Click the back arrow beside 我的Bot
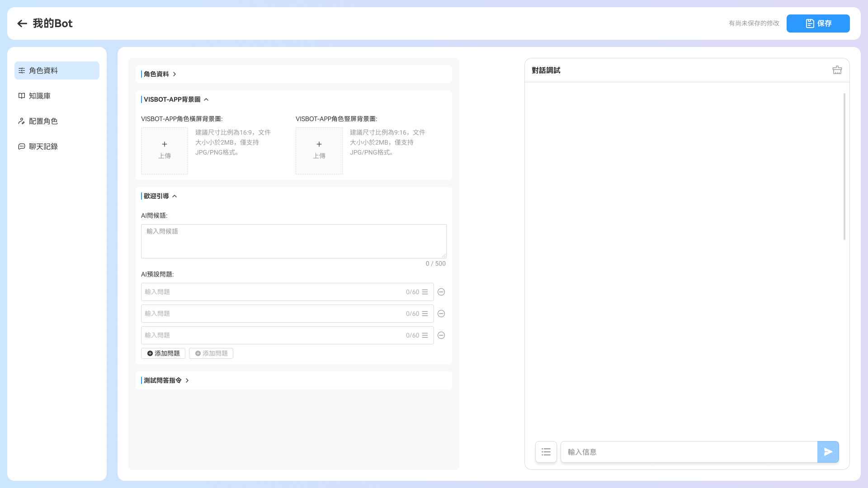868x488 pixels. click(x=22, y=23)
